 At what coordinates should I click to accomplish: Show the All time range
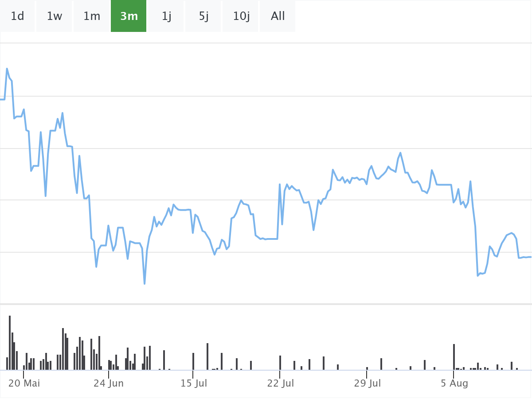tap(278, 16)
